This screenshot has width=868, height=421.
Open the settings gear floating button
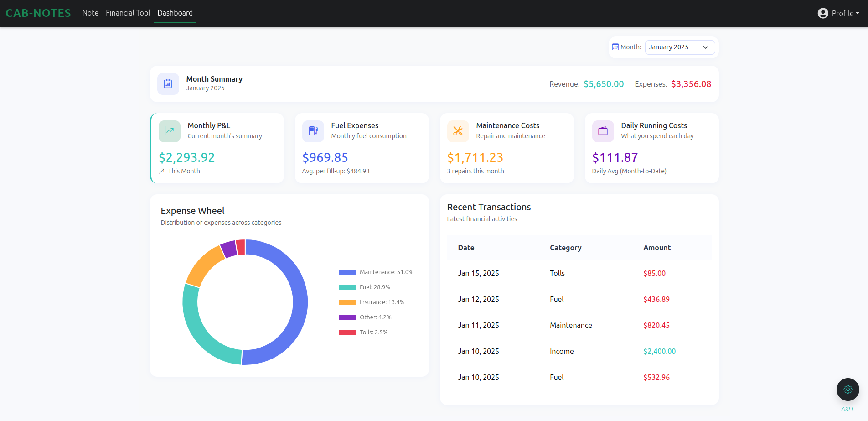tap(848, 390)
